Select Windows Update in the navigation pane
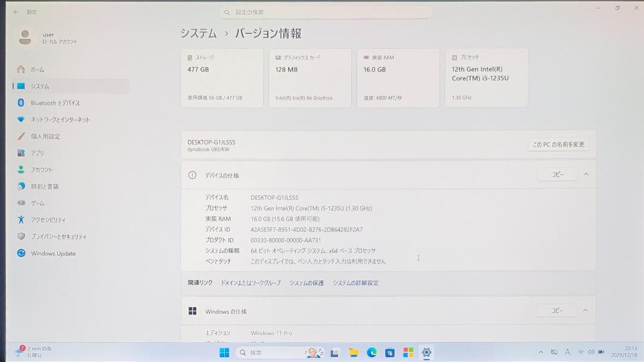This screenshot has width=644, height=362. pos(52,253)
